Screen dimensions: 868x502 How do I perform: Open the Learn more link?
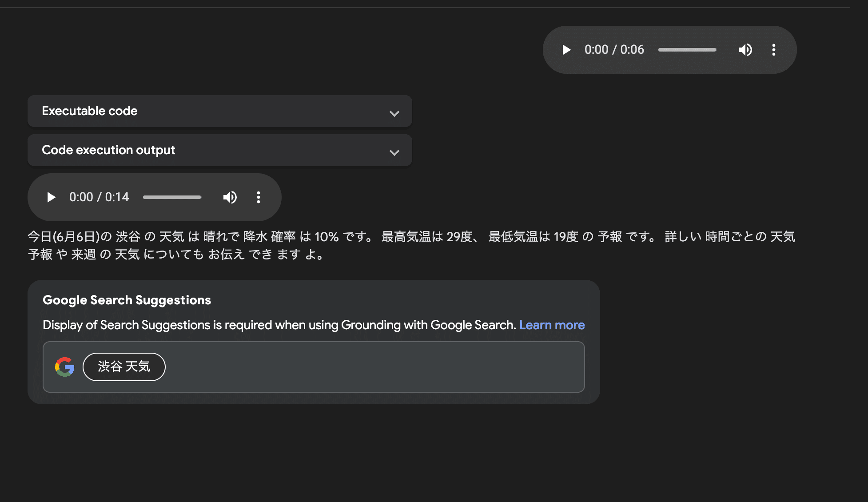[552, 325]
